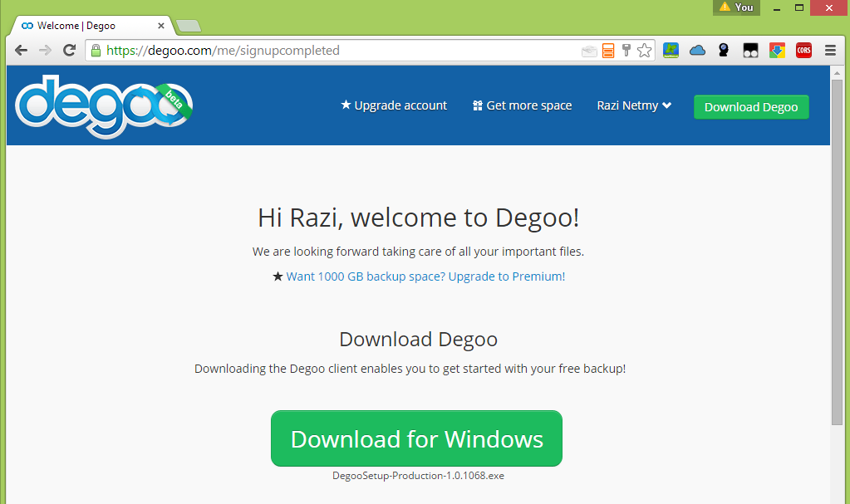
Task: Click the Download Degoo header button
Action: click(x=751, y=107)
